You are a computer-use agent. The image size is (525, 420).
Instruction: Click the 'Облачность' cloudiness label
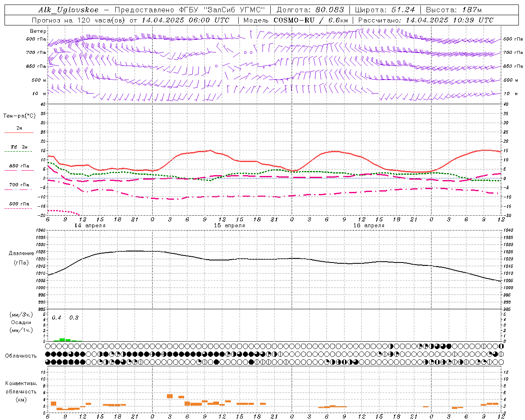21,356
